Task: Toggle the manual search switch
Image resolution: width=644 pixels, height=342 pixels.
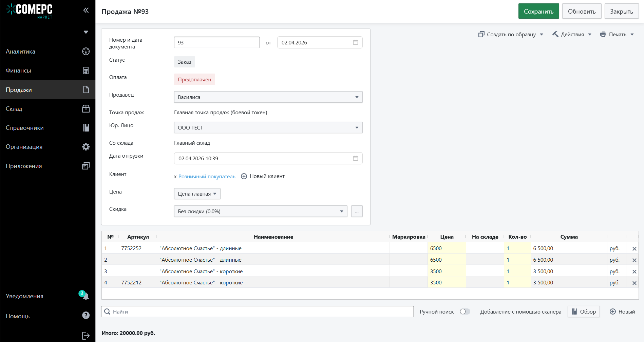Action: click(x=465, y=311)
